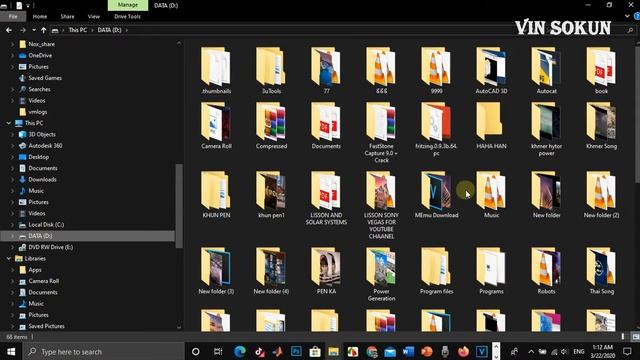
Task: Collapse the This PC tree node
Action: click(9, 123)
